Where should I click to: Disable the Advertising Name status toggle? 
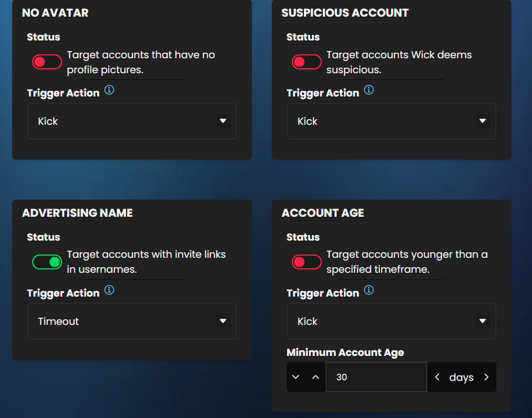tap(47, 262)
